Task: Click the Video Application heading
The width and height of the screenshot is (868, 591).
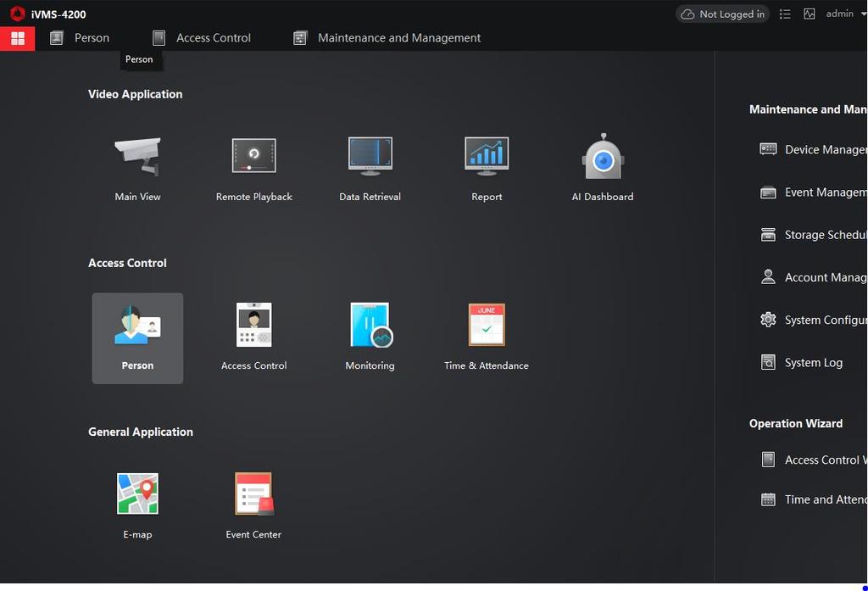Action: pos(135,94)
